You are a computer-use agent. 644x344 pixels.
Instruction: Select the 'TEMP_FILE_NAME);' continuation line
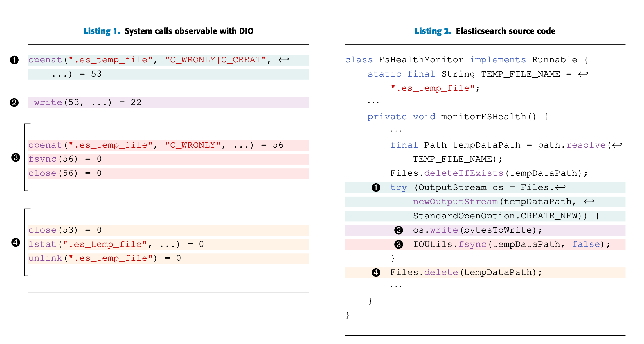click(x=458, y=159)
